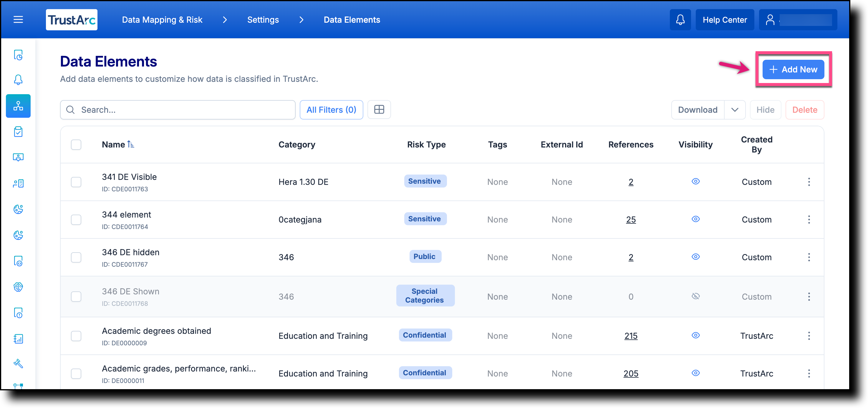Screen dimensions: 868x408
Task: Select the data mapping node icon in sidebar
Action: point(18,106)
